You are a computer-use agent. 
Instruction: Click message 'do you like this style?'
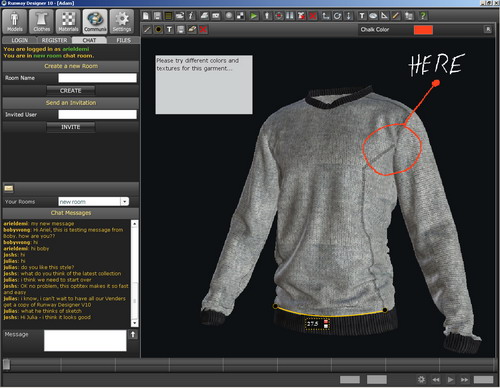click(47, 267)
